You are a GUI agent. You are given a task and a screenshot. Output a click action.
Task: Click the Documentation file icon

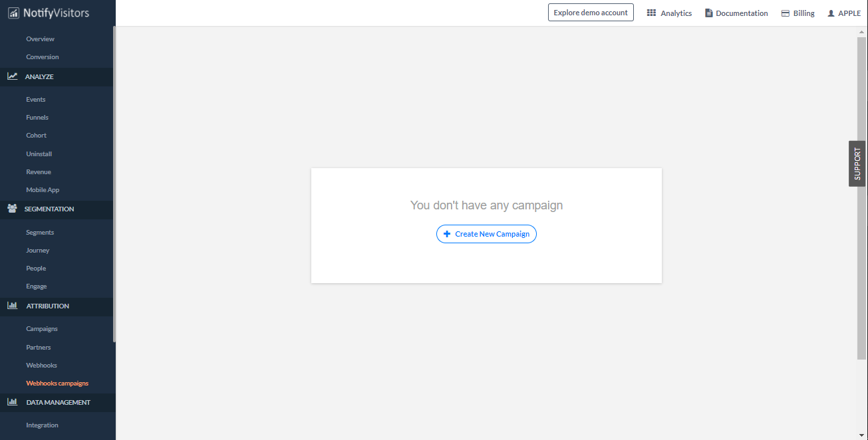708,13
